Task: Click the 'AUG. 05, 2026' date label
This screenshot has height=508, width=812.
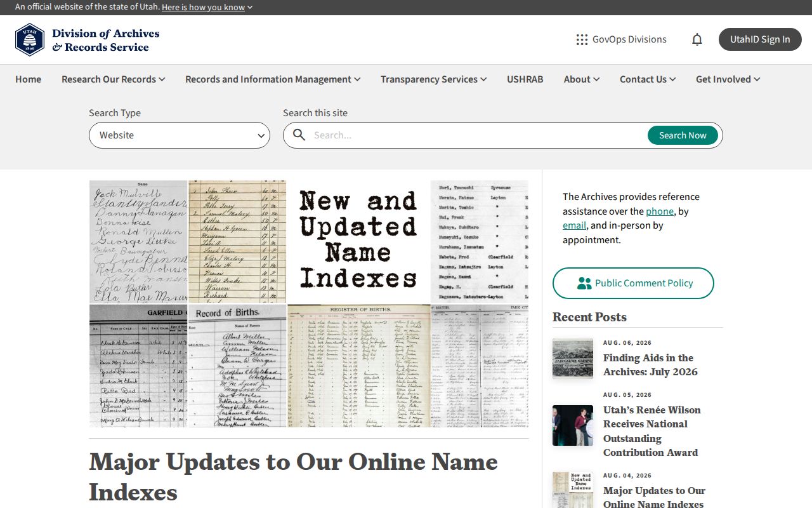Action: pyautogui.click(x=627, y=395)
